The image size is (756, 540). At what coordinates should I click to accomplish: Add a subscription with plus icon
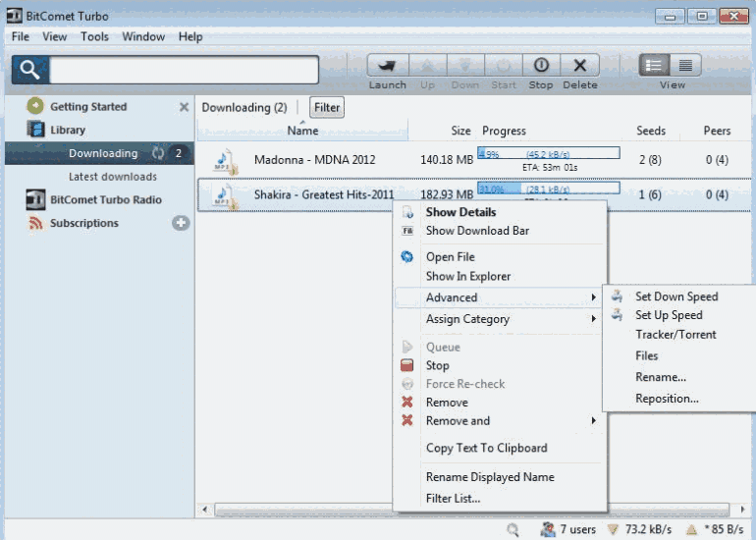[181, 223]
